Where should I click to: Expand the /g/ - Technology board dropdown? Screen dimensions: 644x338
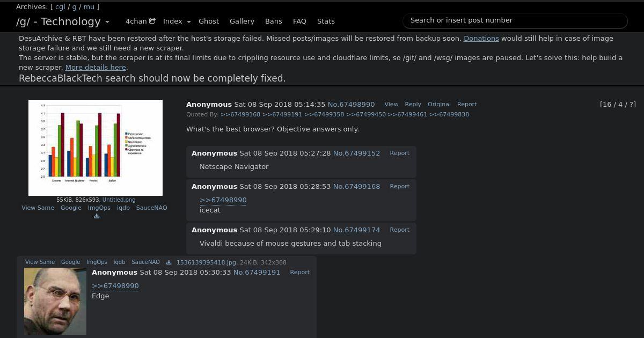[63, 21]
